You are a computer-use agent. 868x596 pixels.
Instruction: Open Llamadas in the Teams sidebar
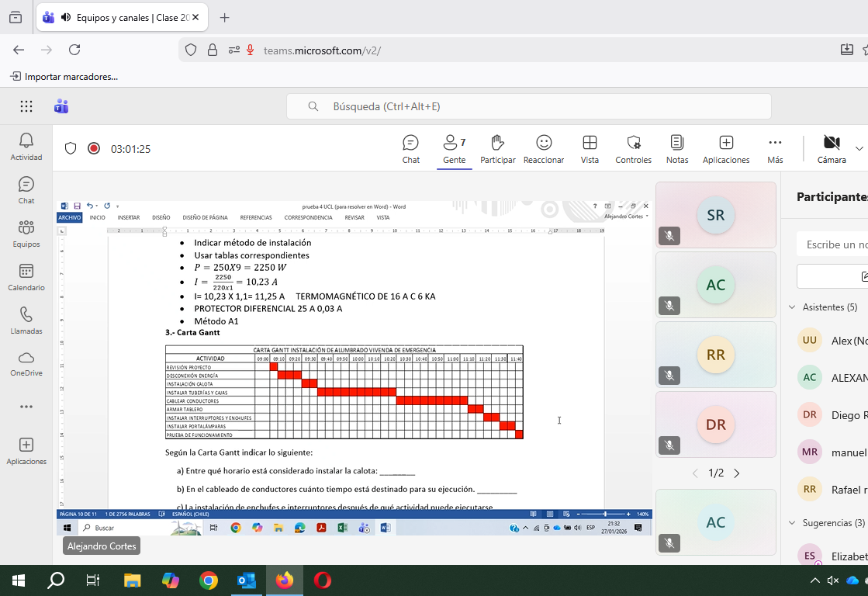tap(26, 320)
